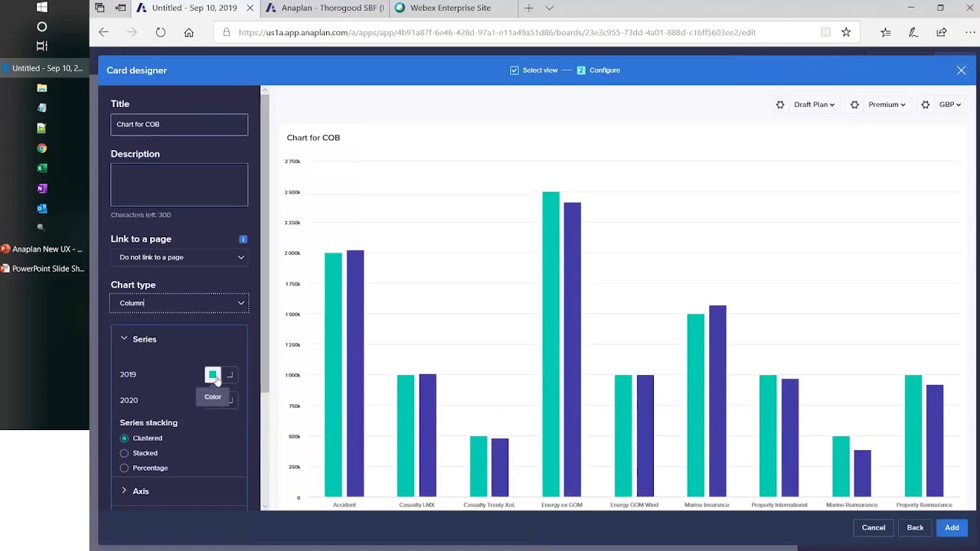The height and width of the screenshot is (551, 980).
Task: Click the Back button
Action: [915, 527]
